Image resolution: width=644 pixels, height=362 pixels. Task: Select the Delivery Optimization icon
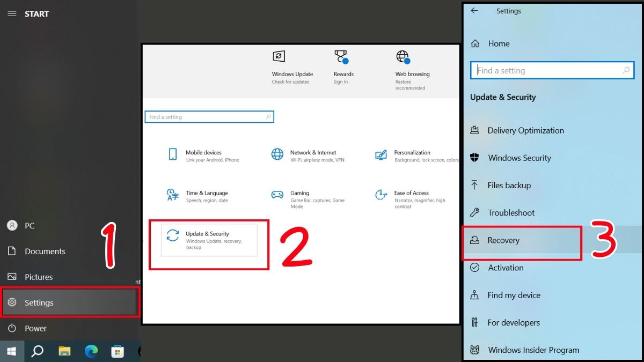475,130
